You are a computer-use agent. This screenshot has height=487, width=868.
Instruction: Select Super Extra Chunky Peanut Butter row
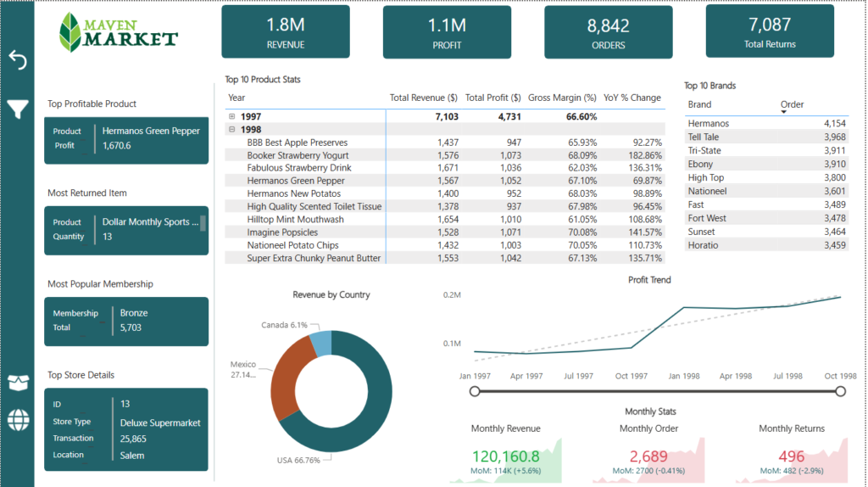coord(444,258)
